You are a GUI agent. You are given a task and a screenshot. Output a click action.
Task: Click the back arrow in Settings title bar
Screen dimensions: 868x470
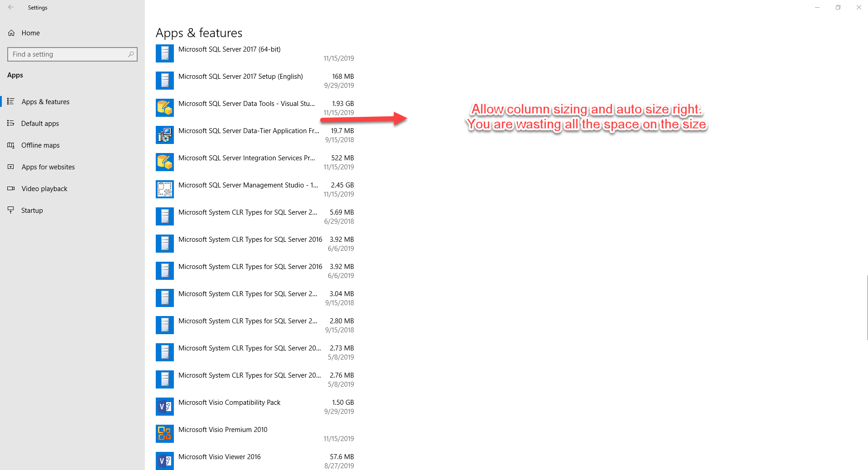[11, 7]
